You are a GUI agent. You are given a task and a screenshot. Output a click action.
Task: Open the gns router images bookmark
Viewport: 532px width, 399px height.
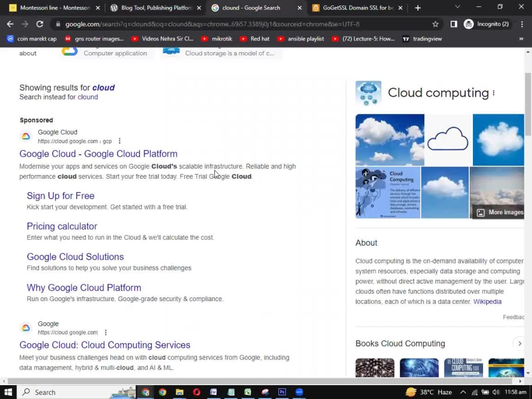(94, 39)
